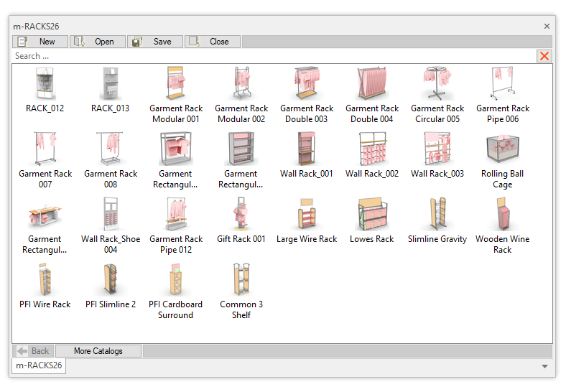Choose the Rolling Ball Cage item
Screen dimensions: 566x392
tap(503, 150)
